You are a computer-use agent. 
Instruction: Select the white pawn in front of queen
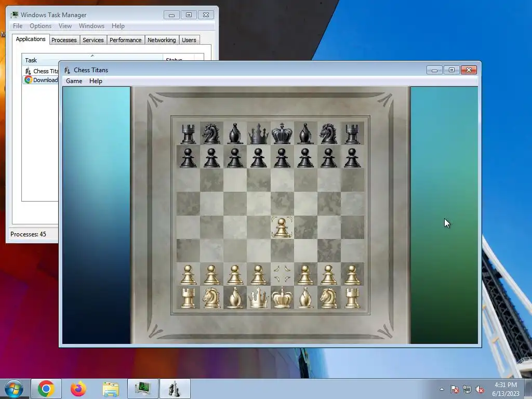pos(259,274)
